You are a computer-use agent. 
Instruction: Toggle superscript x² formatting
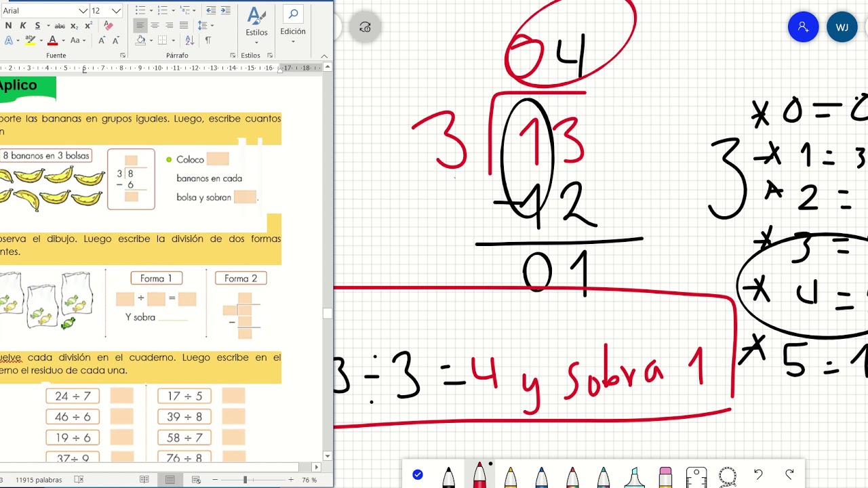[x=88, y=26]
